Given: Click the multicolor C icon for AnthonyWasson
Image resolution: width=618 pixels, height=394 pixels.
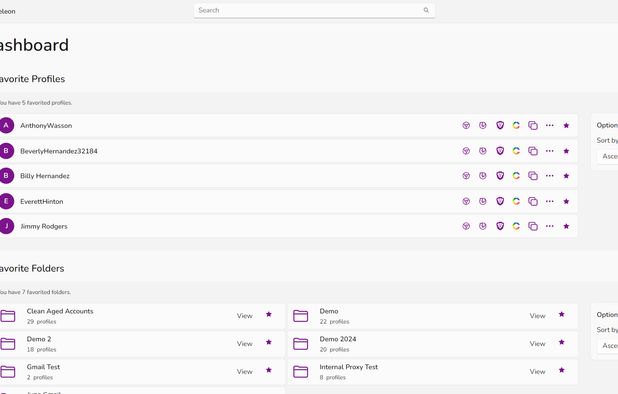Looking at the screenshot, I should [516, 125].
